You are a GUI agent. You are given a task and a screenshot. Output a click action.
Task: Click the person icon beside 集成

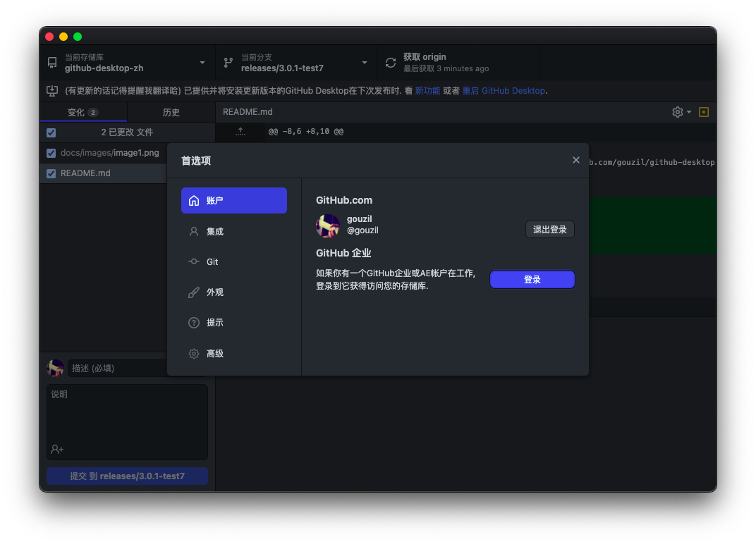click(194, 231)
